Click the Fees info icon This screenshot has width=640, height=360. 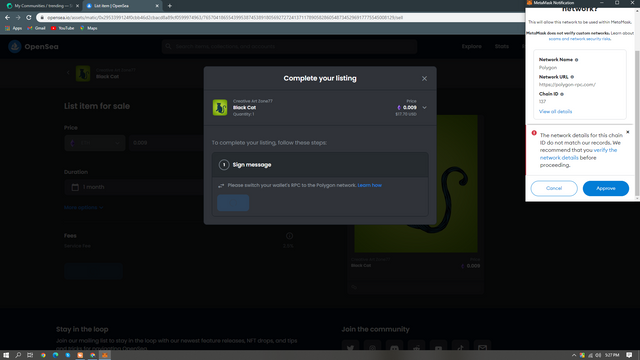[x=289, y=236]
